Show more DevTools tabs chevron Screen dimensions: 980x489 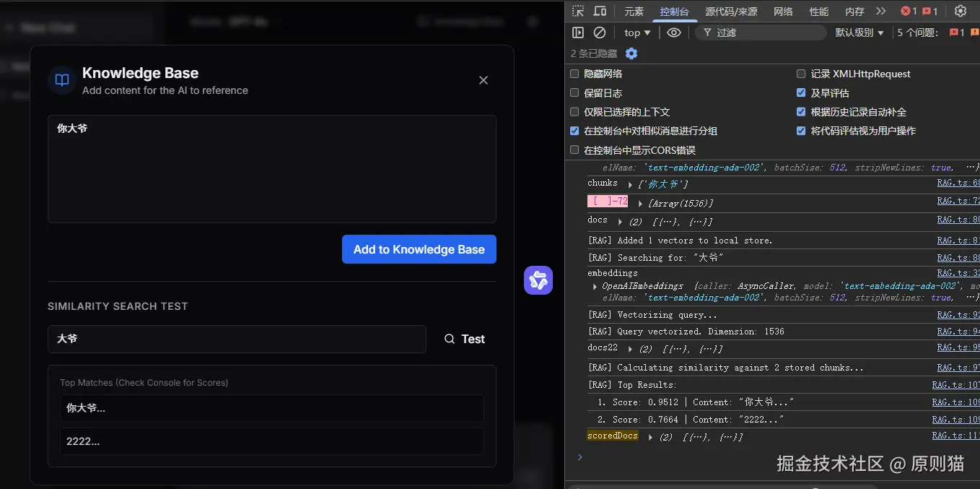pyautogui.click(x=880, y=11)
